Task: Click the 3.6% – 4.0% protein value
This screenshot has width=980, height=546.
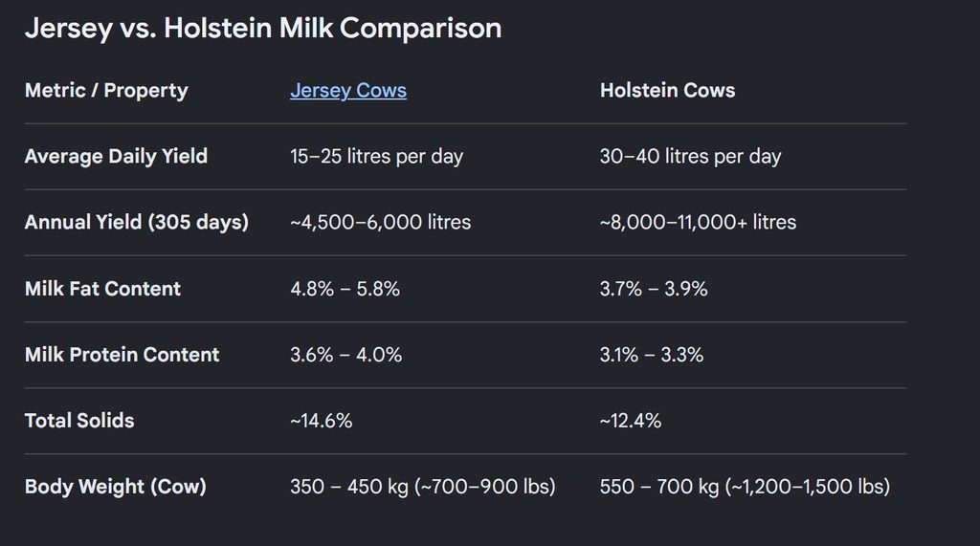Action: pos(346,355)
